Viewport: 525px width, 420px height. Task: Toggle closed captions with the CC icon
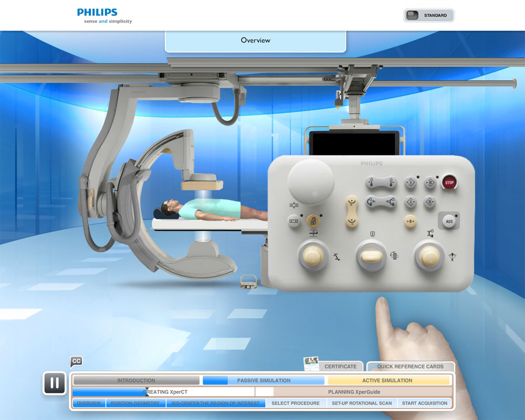point(76,361)
